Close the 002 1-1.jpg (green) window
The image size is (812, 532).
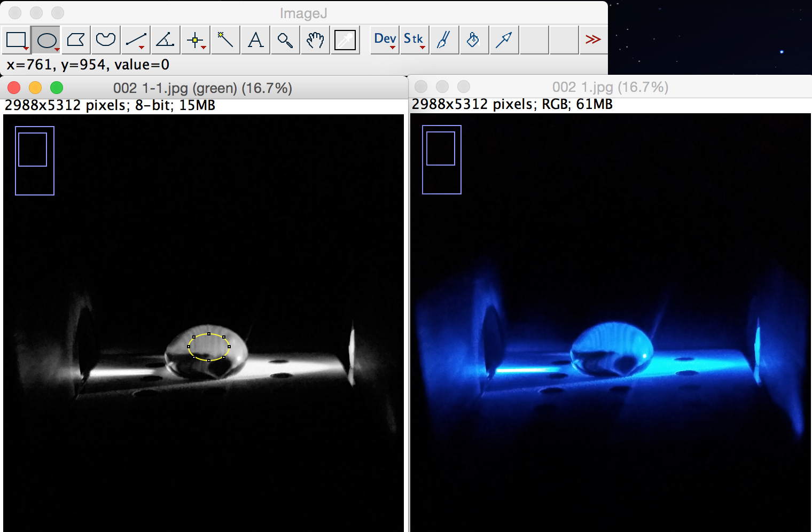click(x=14, y=88)
